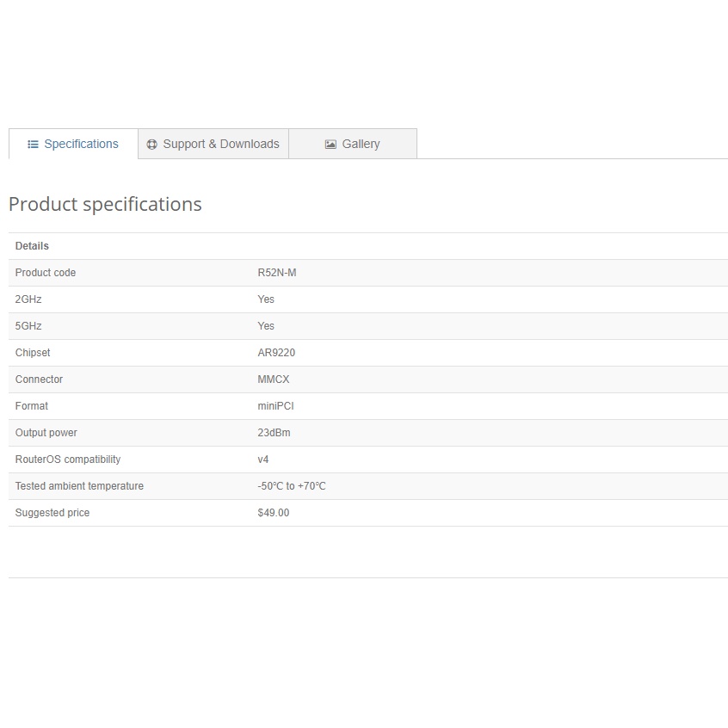Click the v4 RouterOS compatibility value
Screen dimensions: 728x728
coord(262,460)
